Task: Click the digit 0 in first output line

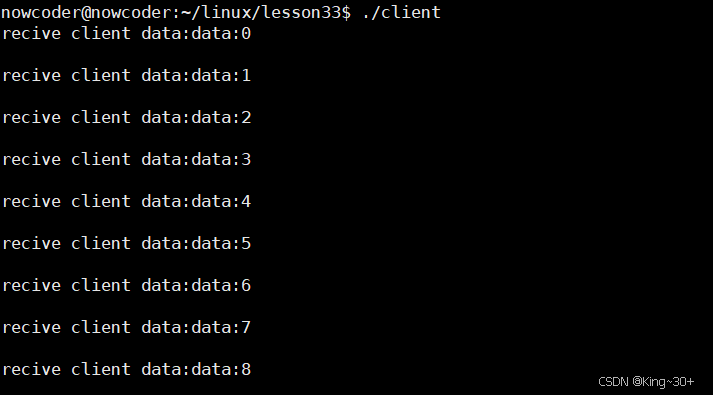Action: point(246,34)
